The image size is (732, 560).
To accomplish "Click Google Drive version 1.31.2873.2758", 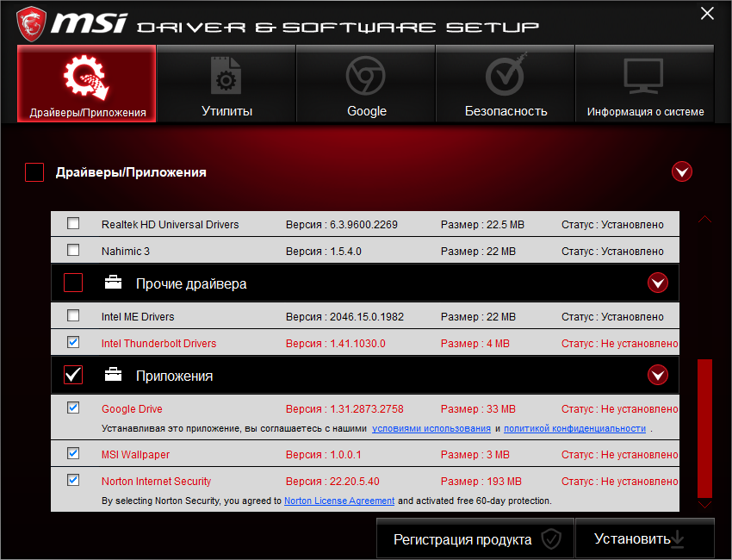I will [x=367, y=408].
